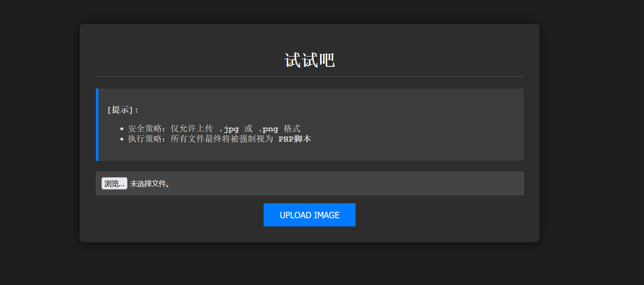Click the 或 word between the extensions

[x=249, y=129]
